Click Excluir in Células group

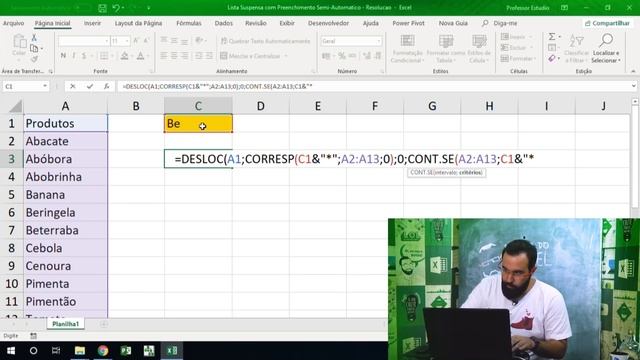pyautogui.click(x=515, y=48)
